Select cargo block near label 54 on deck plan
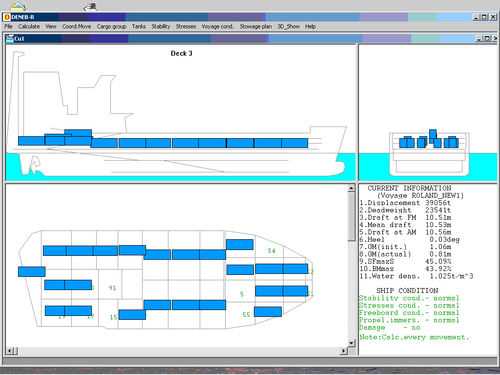The width and height of the screenshot is (500, 375). pyautogui.click(x=240, y=244)
